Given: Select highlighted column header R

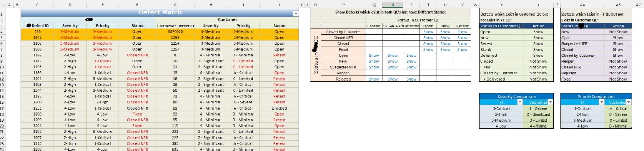Looking at the screenshot, I should [x=392, y=5].
